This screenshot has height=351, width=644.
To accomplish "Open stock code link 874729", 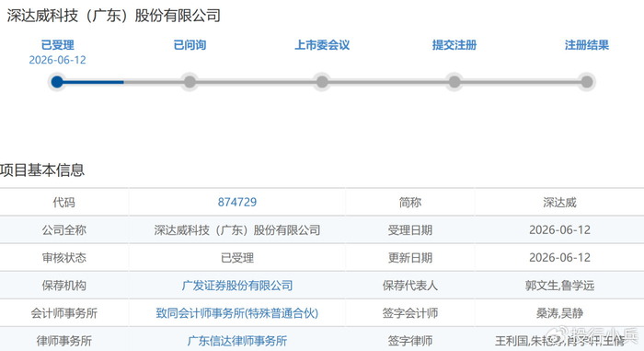I will tap(237, 202).
